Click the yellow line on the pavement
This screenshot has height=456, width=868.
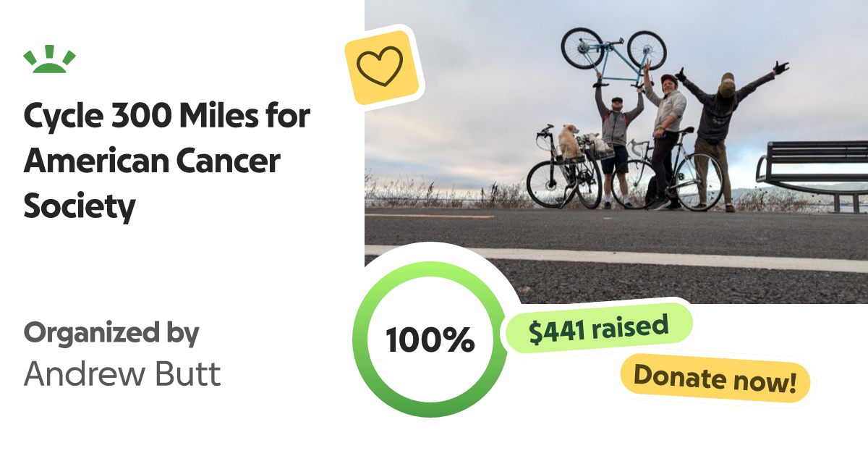coord(427,216)
